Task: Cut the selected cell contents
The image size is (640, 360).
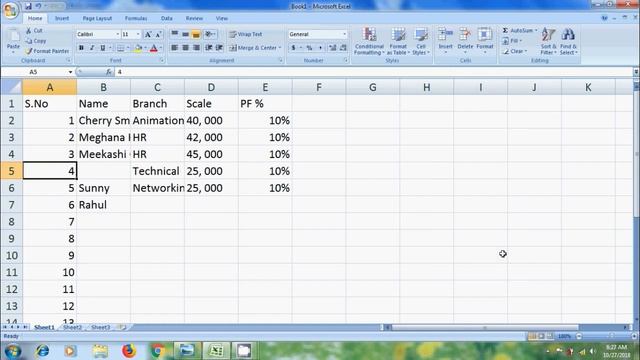Action: pyautogui.click(x=34, y=31)
